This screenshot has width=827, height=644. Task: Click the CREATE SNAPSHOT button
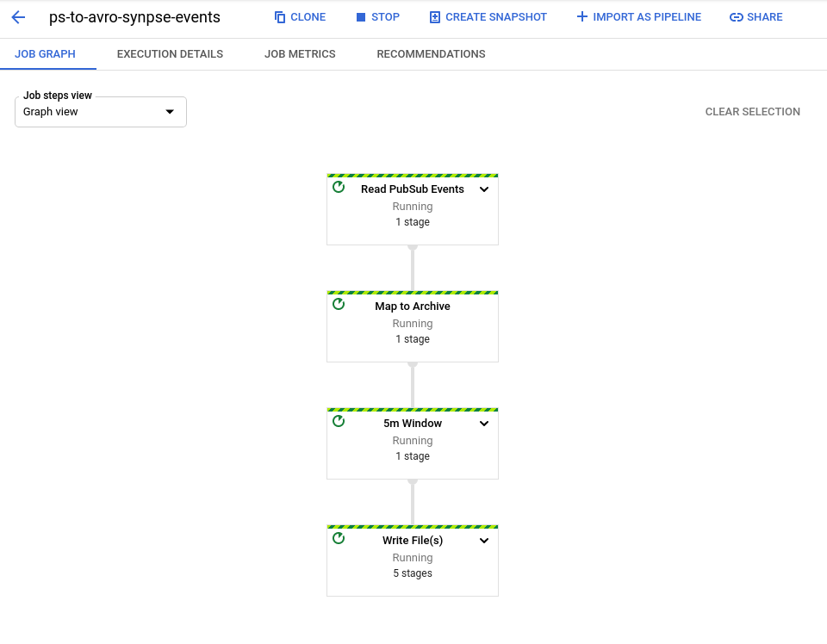coord(488,16)
